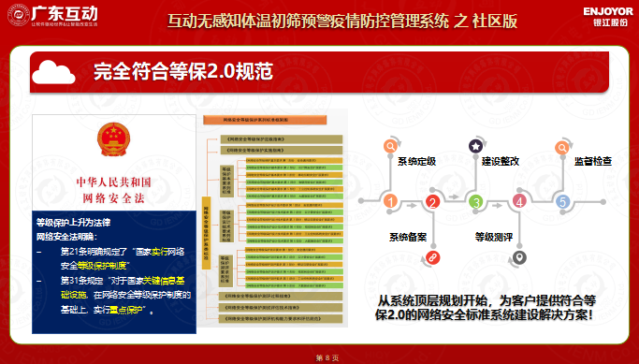Click the page number 第 8 页
Viewport: 639px width, 364px height.
pyautogui.click(x=327, y=357)
